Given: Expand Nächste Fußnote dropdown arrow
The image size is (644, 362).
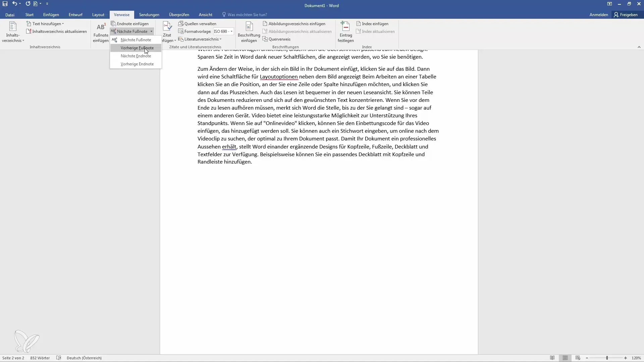Looking at the screenshot, I should coord(151,32).
